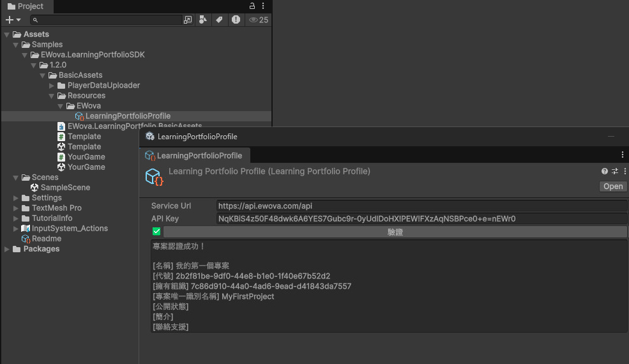
Task: Open inspector tab bar three-dot menu
Action: 622,155
